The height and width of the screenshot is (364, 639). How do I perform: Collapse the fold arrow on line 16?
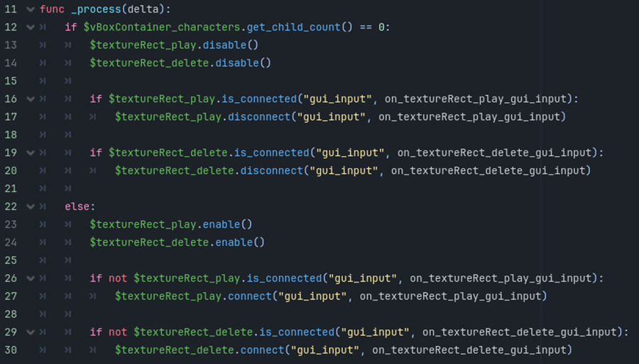[x=31, y=99]
